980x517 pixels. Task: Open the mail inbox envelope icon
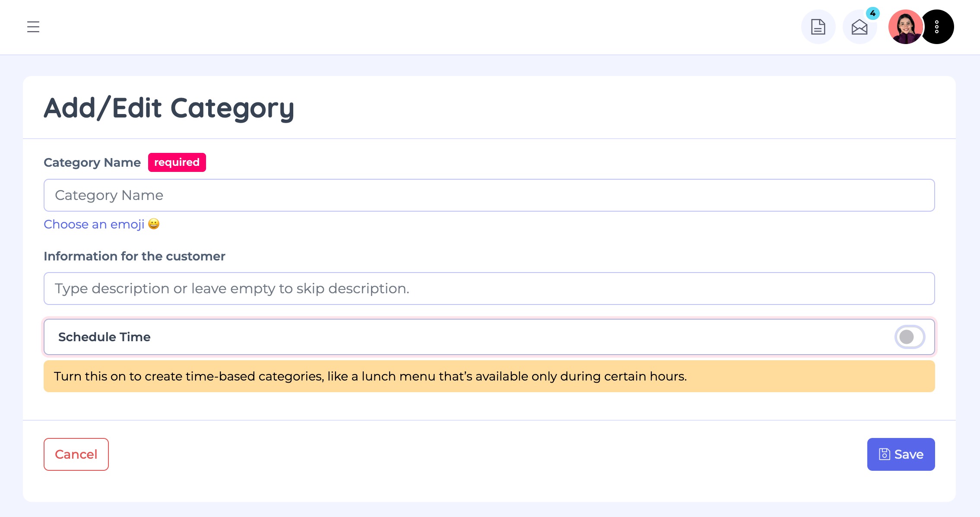[859, 27]
